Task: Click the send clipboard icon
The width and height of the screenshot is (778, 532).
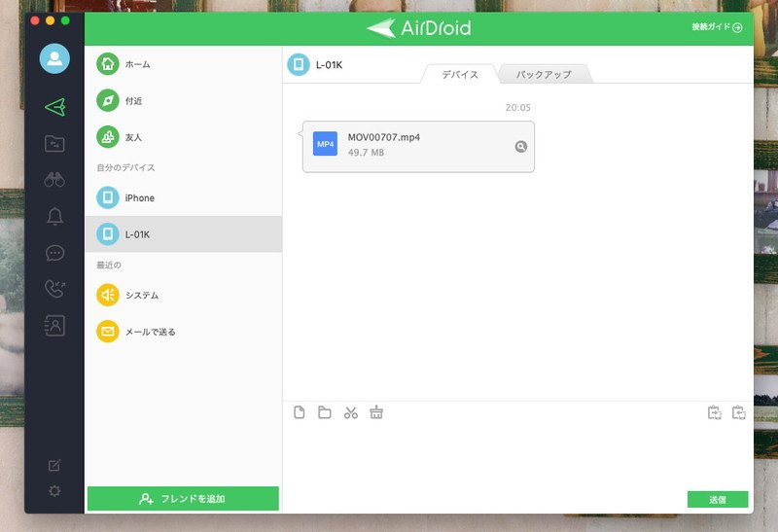Action: coord(714,412)
